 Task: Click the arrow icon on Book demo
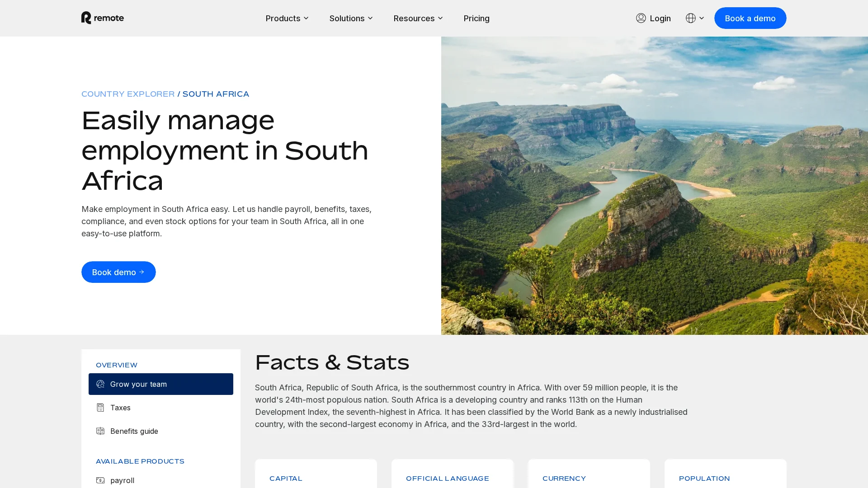tap(142, 272)
